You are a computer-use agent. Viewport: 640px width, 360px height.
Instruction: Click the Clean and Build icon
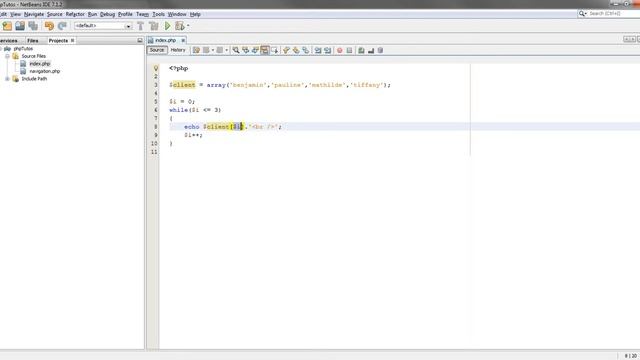154,26
